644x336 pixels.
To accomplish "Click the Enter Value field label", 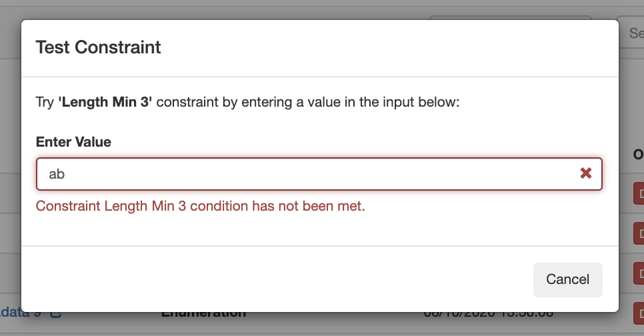I will (73, 142).
